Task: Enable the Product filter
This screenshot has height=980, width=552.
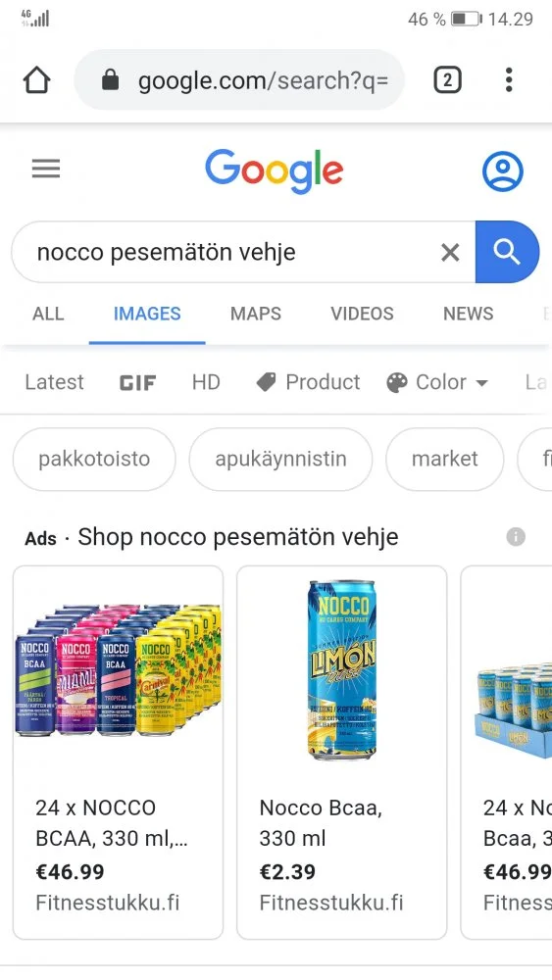Action: [x=308, y=382]
